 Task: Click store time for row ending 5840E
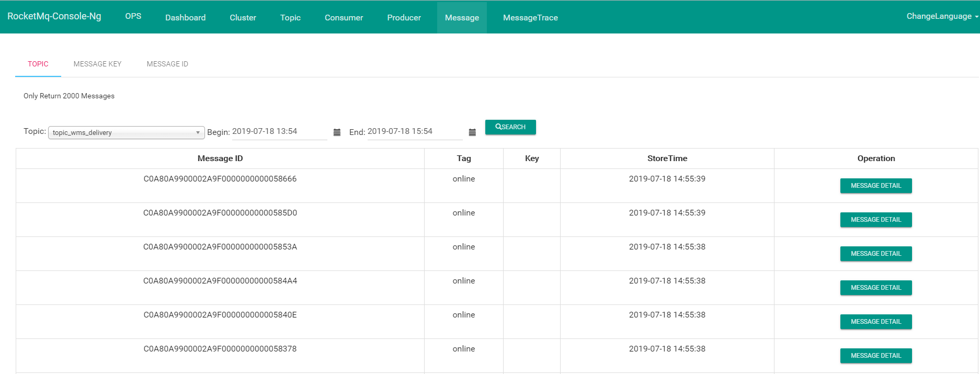(667, 315)
